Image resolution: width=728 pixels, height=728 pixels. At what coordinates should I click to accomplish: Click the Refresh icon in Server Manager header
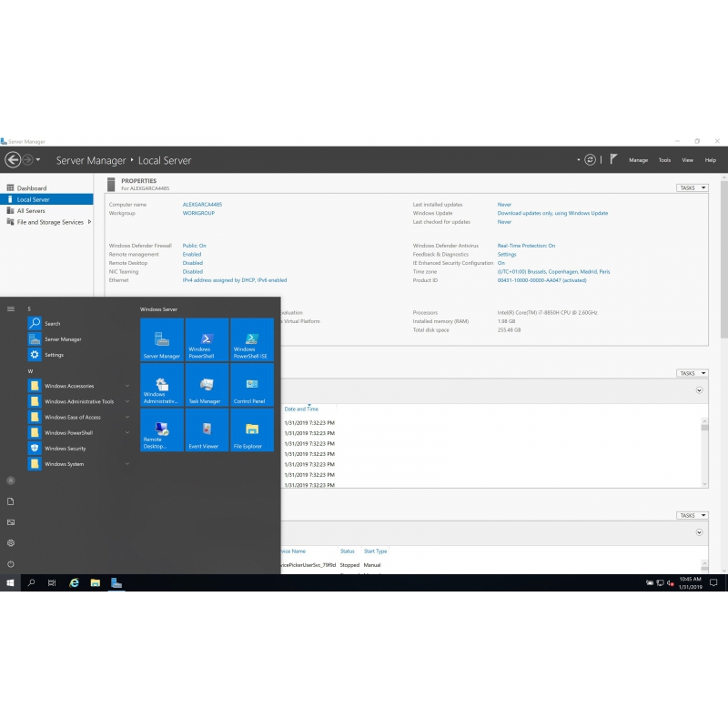coord(590,159)
